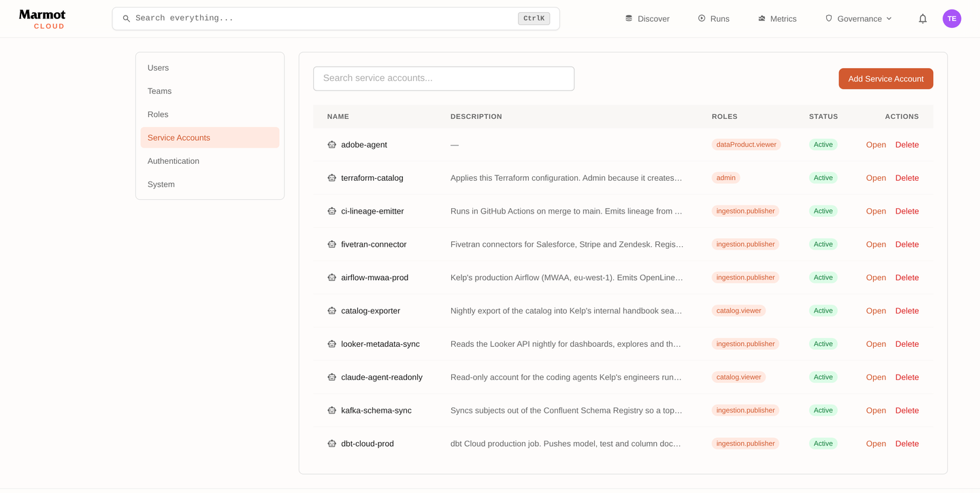Click the Ctrl K shortcut badge
Image resolution: width=980 pixels, height=493 pixels.
(534, 19)
